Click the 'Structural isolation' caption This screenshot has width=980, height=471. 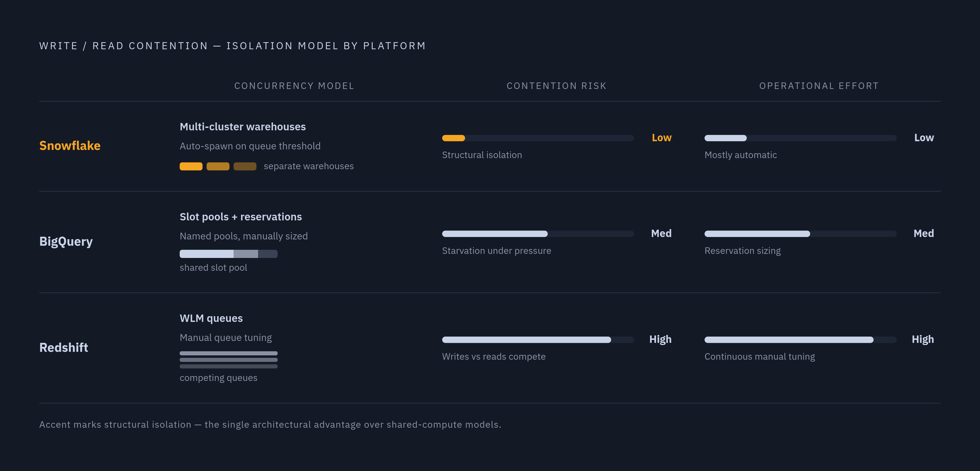[482, 155]
